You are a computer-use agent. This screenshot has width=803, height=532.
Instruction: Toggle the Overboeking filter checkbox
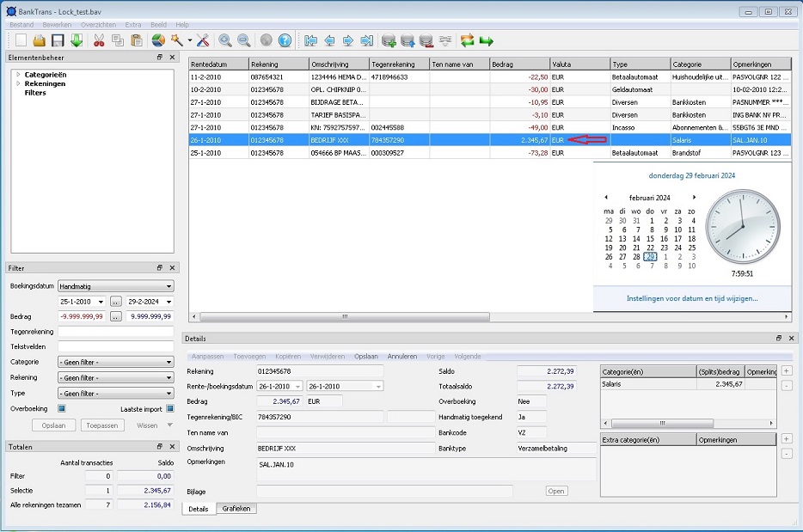[x=62, y=408]
